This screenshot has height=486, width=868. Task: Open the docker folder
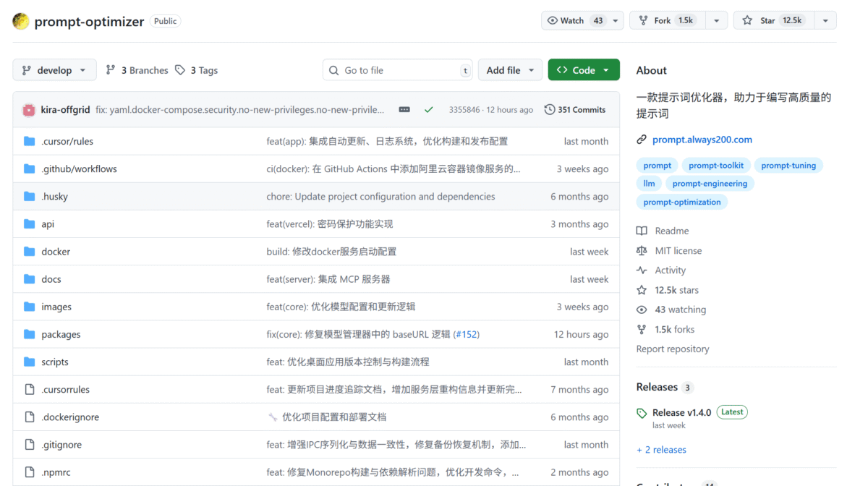[x=56, y=252]
